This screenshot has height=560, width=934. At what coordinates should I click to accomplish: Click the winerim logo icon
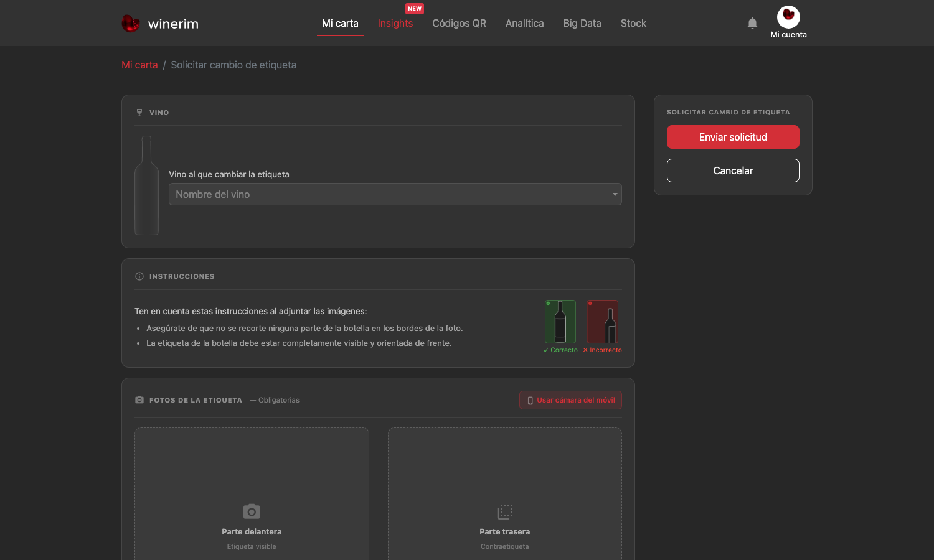pyautogui.click(x=131, y=24)
